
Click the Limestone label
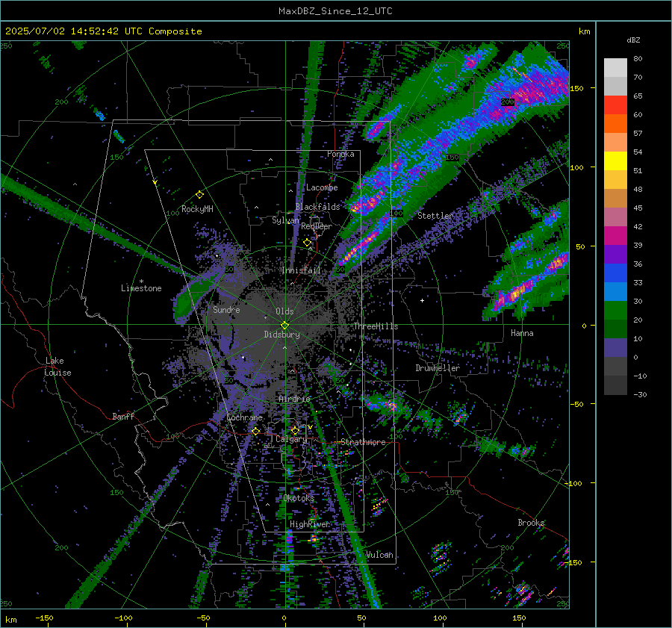pos(141,288)
